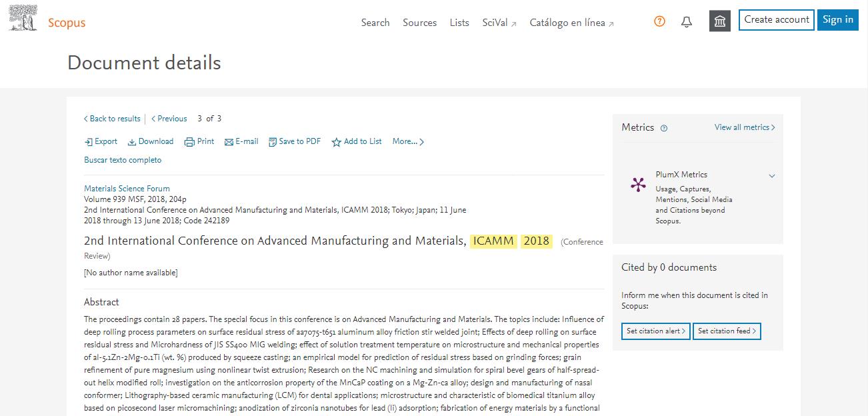Go Back to results
Image resolution: width=868 pixels, height=416 pixels.
point(112,119)
